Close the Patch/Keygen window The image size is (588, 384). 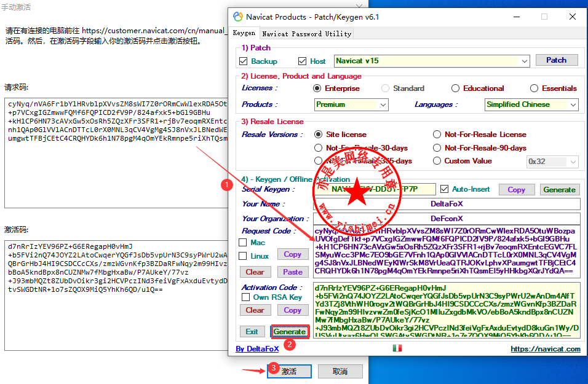click(572, 17)
